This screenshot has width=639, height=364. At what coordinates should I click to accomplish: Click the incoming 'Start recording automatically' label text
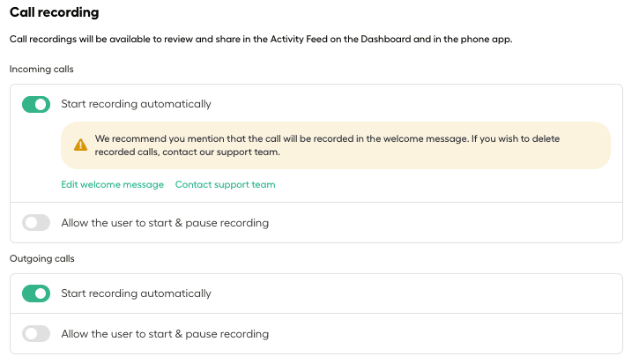136,104
